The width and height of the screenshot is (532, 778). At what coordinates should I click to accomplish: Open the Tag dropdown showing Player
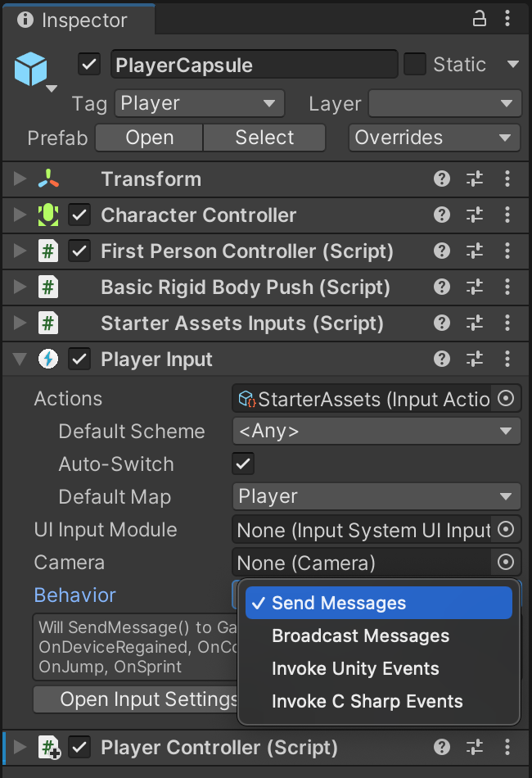[199, 104]
